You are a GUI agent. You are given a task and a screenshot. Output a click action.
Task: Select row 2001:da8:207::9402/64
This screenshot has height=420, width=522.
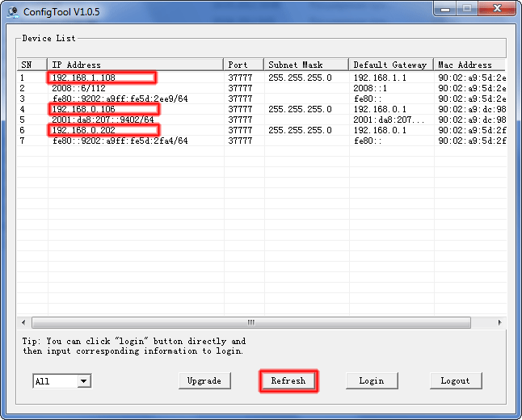pos(102,120)
